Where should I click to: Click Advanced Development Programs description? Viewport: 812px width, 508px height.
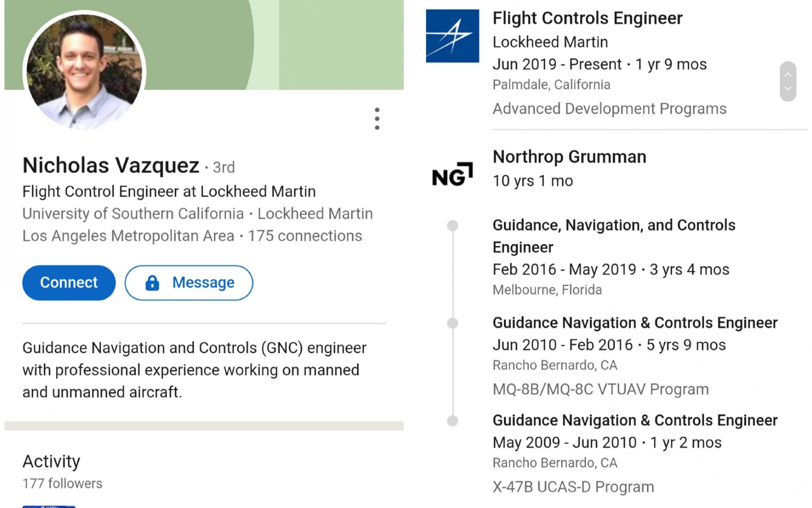609,109
